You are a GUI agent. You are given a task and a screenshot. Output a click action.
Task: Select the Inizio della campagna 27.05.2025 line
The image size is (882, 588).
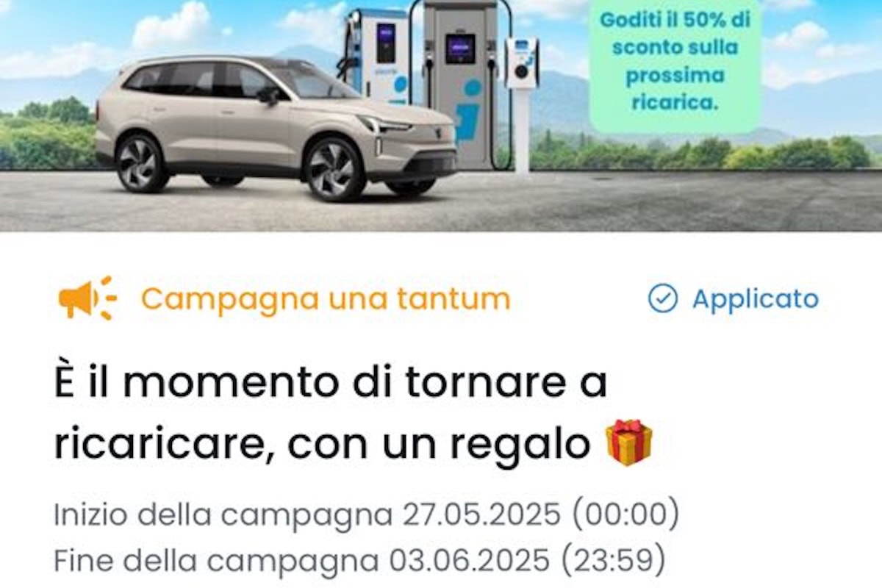tap(365, 516)
